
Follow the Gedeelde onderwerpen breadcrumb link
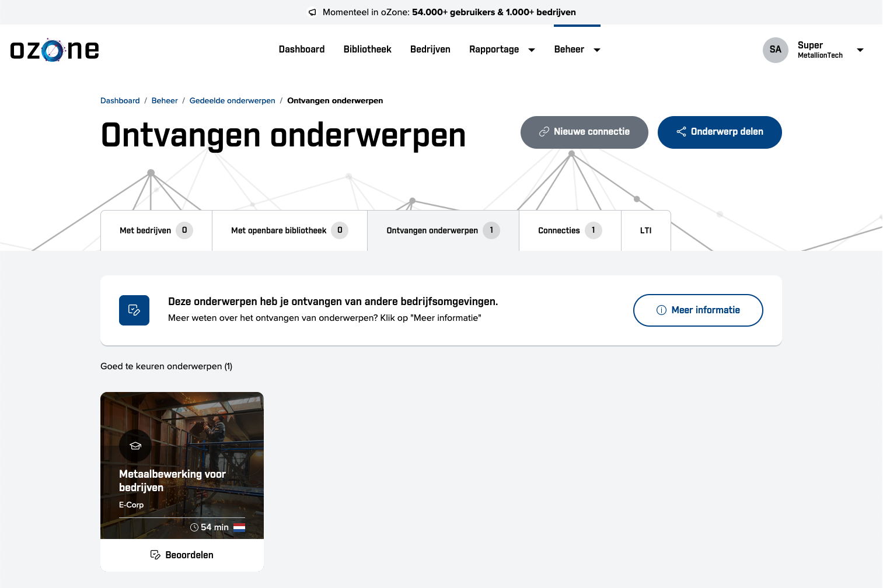(232, 100)
